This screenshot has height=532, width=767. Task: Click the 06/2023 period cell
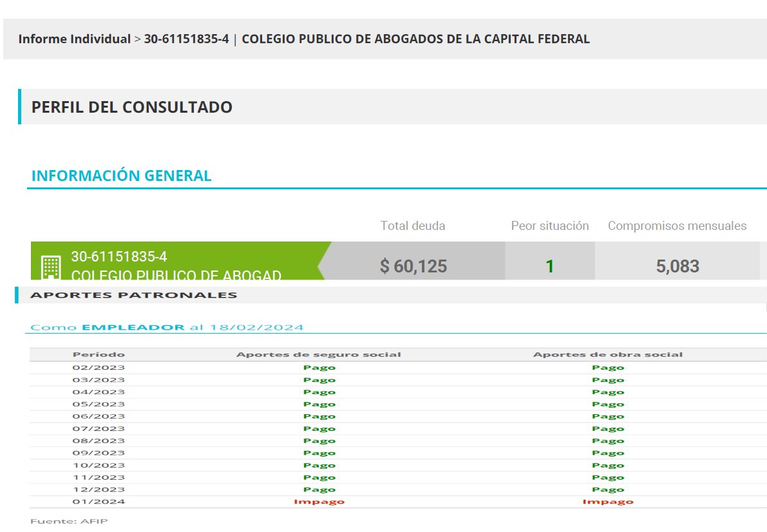[99, 417]
